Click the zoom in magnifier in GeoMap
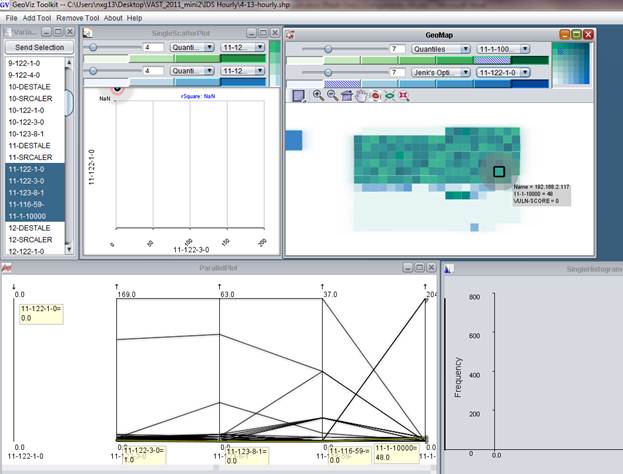Viewport: 623px width, 474px height. click(317, 96)
